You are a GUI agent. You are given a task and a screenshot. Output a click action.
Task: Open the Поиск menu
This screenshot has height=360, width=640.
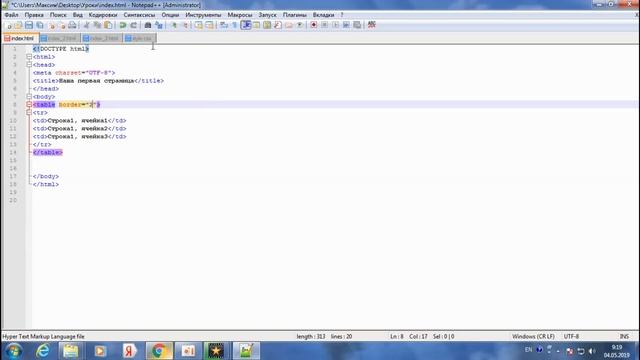coord(58,15)
